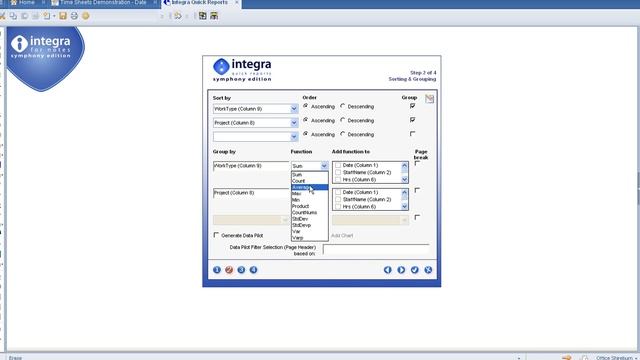Screen dimensions: 640x360
Task: Collapse the Function dropdown showing Sum
Action: click(324, 166)
